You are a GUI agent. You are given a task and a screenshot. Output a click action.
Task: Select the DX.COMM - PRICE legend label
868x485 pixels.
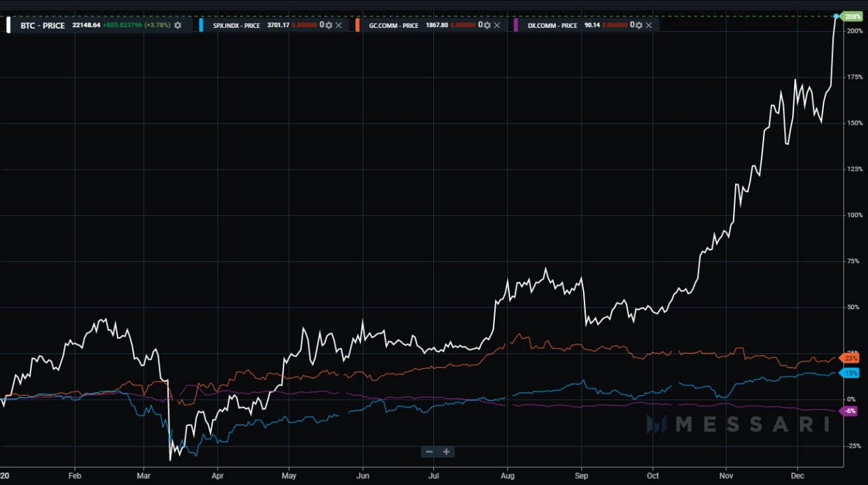point(553,26)
